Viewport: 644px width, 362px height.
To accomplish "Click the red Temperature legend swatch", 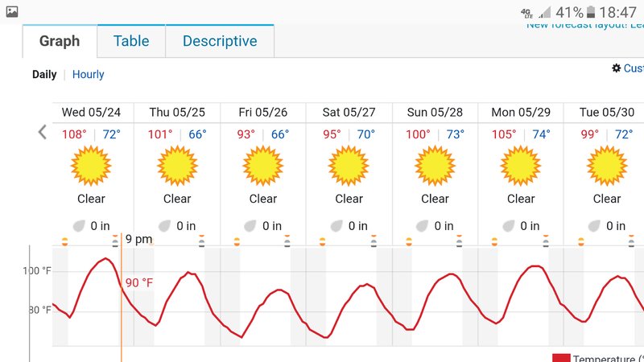I will coord(561,358).
